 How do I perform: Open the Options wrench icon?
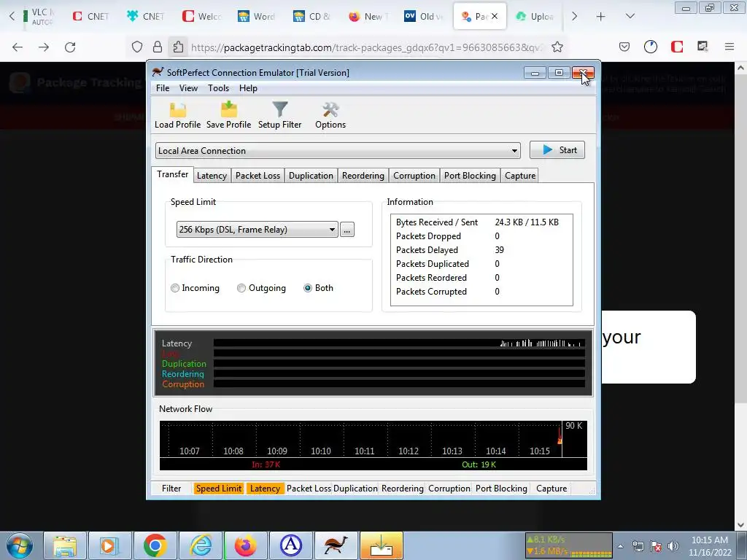pos(330,115)
